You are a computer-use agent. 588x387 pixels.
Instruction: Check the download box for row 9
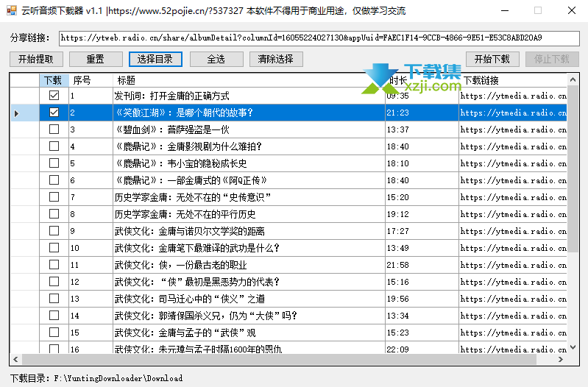click(54, 230)
